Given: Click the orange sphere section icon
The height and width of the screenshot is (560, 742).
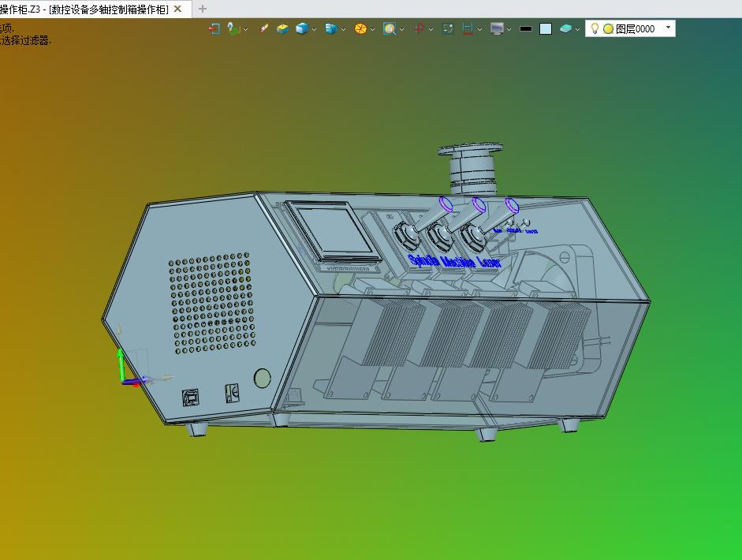Looking at the screenshot, I should pyautogui.click(x=360, y=29).
